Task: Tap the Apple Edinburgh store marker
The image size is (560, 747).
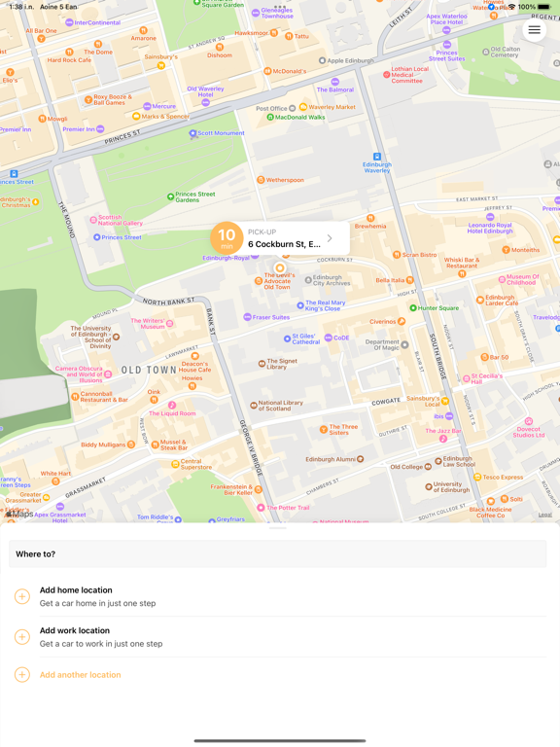Action: pos(322,60)
